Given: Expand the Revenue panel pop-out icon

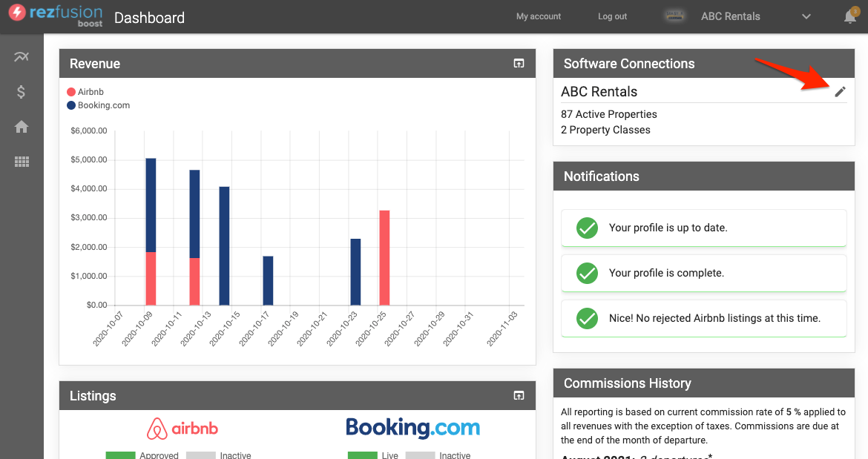Looking at the screenshot, I should click(519, 64).
